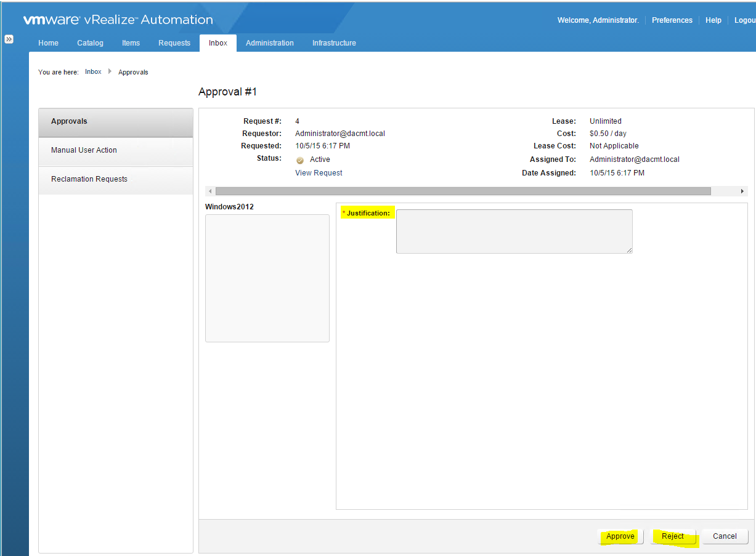Viewport: 756px width, 556px height.
Task: Click the Active status icon
Action: (300, 160)
